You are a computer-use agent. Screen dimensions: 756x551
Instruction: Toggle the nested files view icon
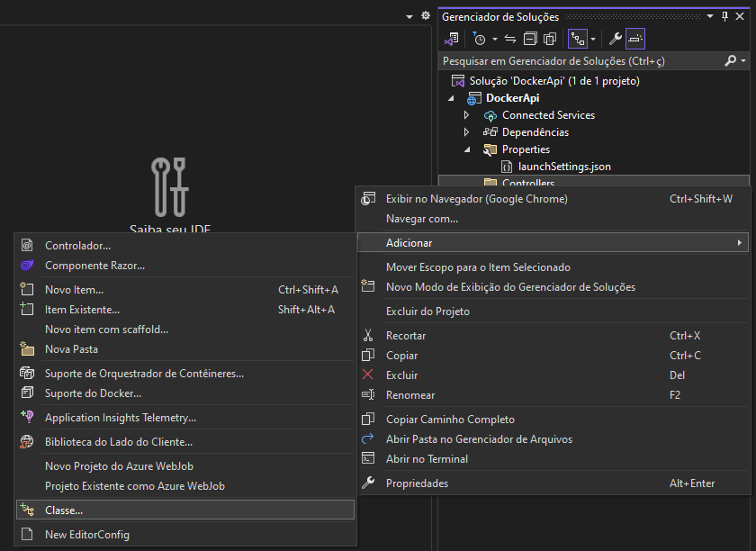point(578,39)
